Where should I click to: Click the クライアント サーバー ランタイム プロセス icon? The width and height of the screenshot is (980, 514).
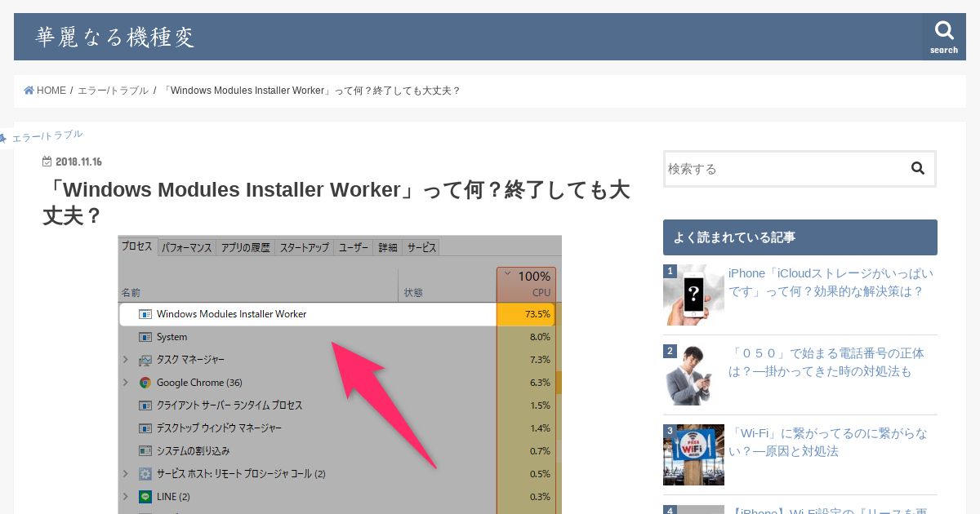(145, 405)
